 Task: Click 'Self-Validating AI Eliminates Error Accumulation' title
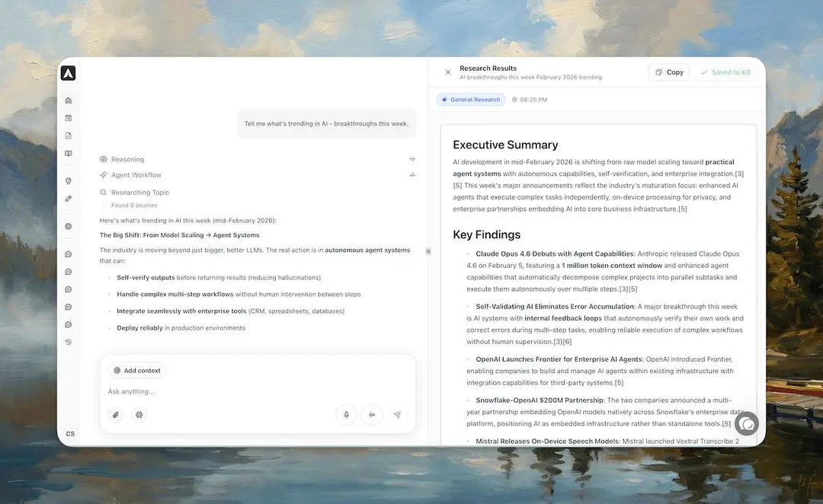pos(555,306)
